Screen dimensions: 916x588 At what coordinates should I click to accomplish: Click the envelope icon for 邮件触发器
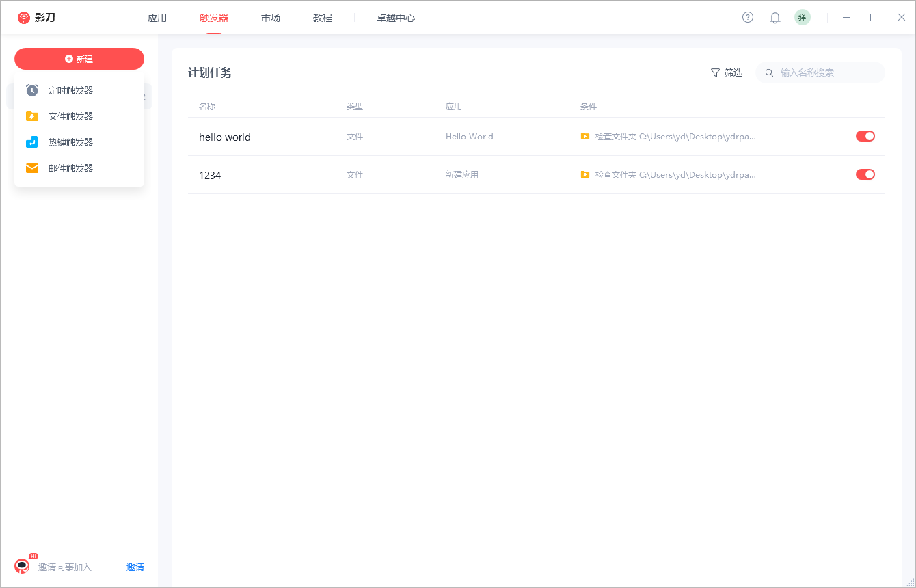(32, 168)
